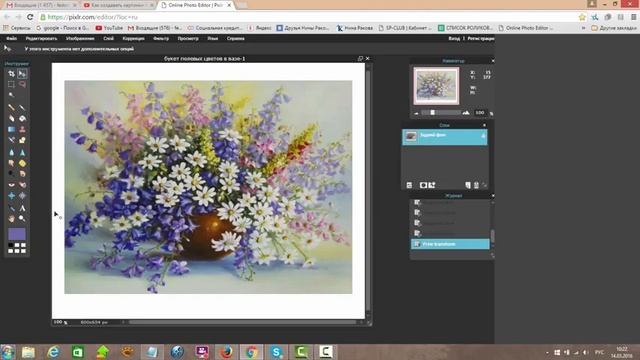Select the Drawing shape tool
The image size is (640, 360).
pos(22,140)
